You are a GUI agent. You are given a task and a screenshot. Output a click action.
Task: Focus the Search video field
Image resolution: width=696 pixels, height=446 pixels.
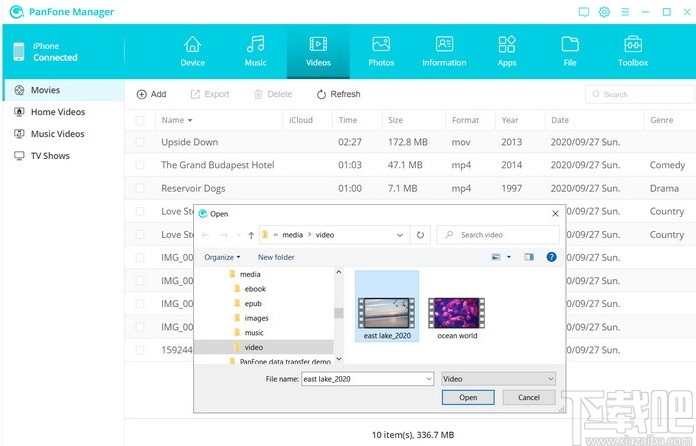click(498, 235)
